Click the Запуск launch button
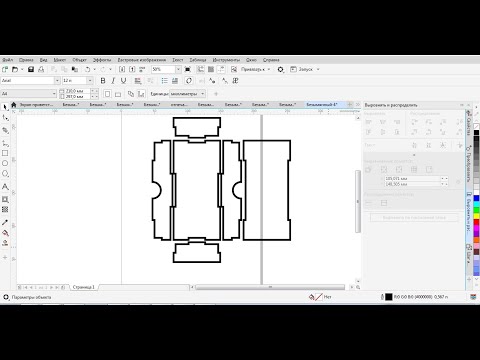The width and height of the screenshot is (480, 360). click(305, 69)
